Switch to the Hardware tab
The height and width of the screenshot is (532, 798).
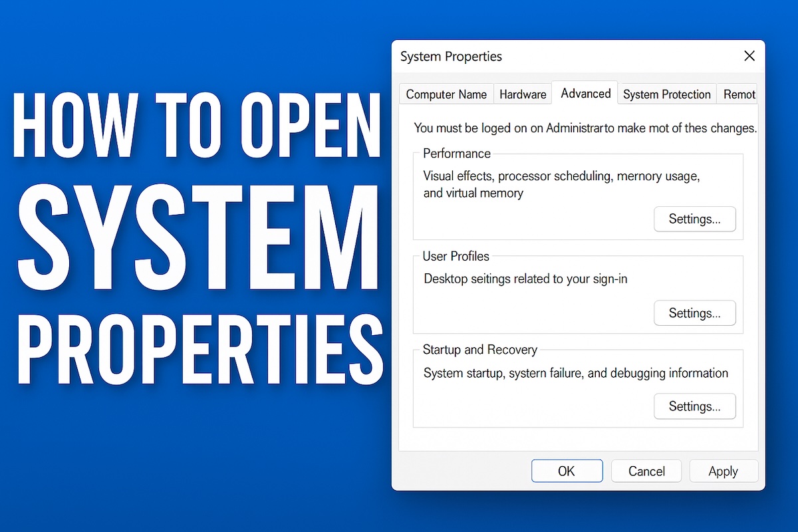tap(523, 94)
